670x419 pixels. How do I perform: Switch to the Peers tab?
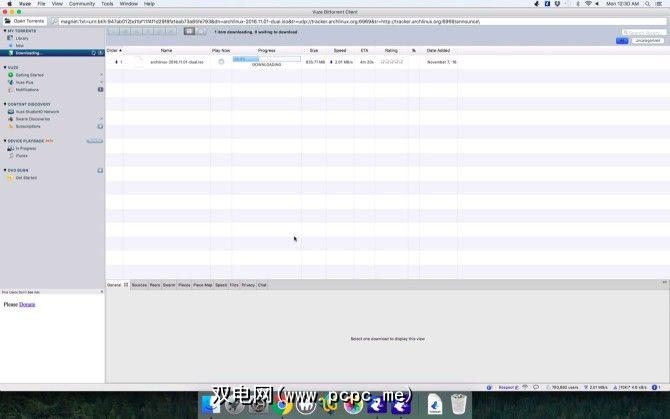click(155, 285)
